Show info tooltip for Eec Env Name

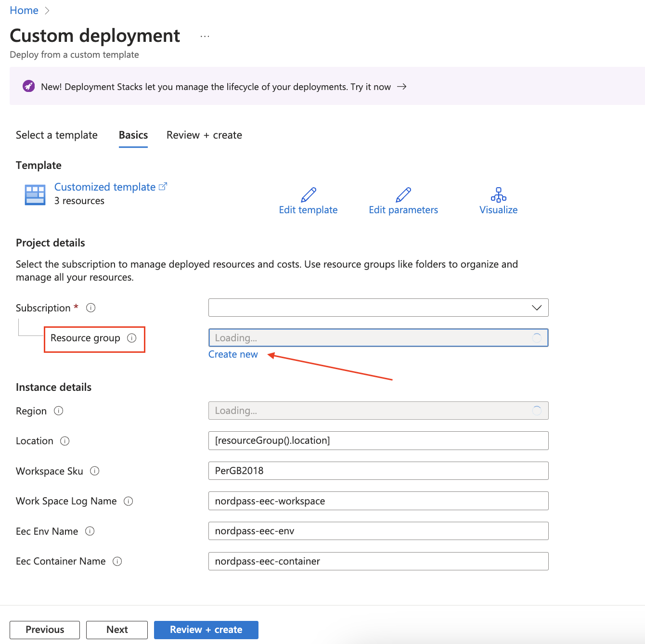coord(90,531)
